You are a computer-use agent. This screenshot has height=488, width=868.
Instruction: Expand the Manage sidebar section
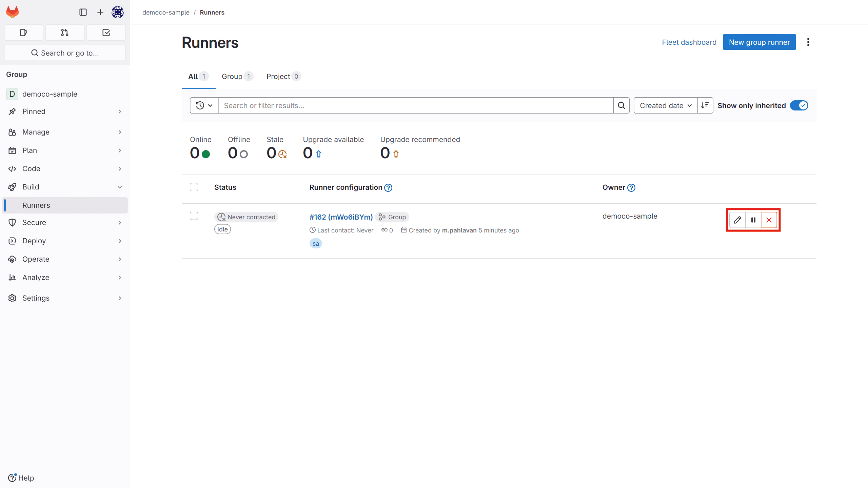pyautogui.click(x=65, y=132)
